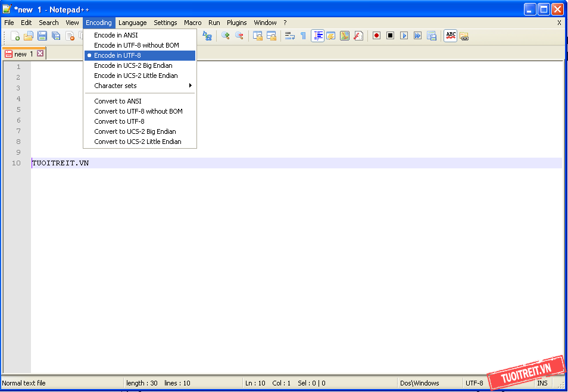This screenshot has width=568, height=392.
Task: Click the Zoom In magnifier icon
Action: tap(226, 36)
